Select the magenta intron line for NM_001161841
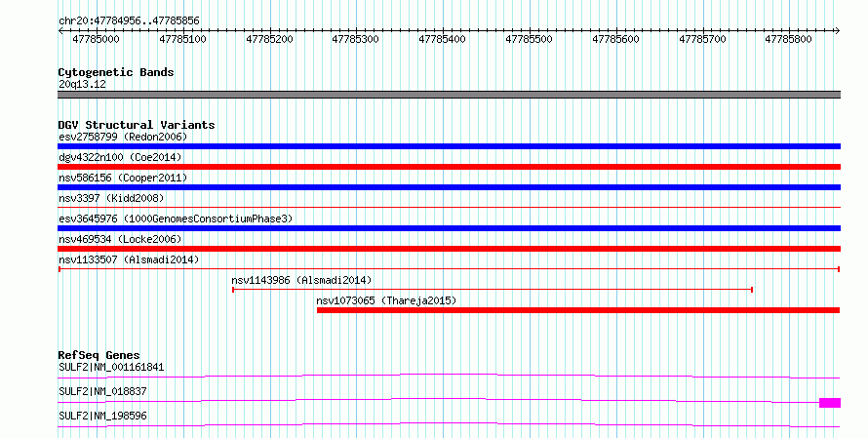The width and height of the screenshot is (868, 438). (x=449, y=376)
